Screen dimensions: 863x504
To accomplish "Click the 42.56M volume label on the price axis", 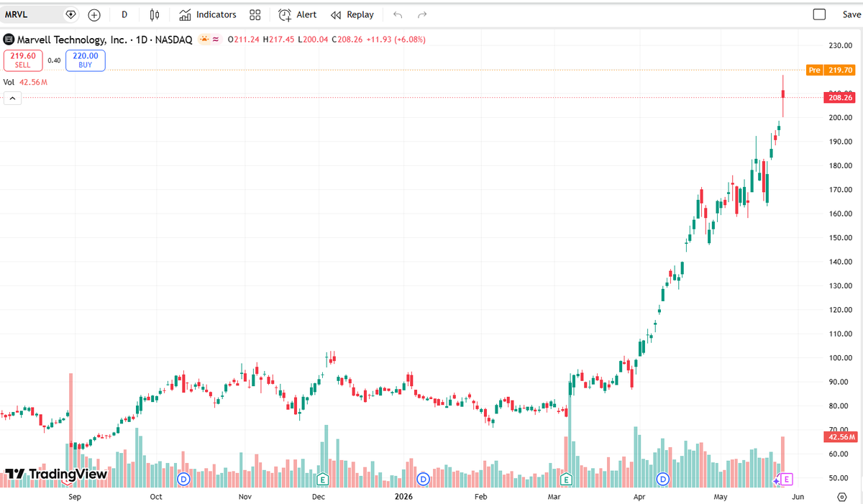I will (841, 437).
